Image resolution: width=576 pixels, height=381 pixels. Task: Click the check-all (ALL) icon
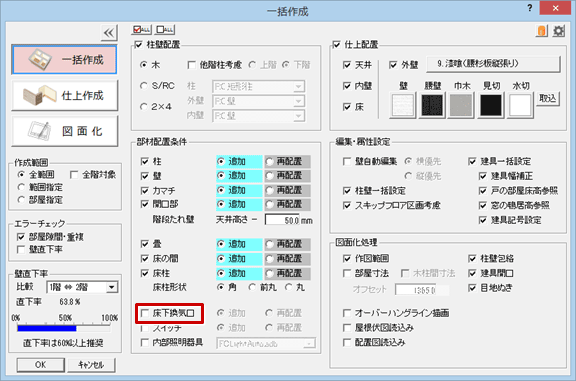click(x=141, y=29)
